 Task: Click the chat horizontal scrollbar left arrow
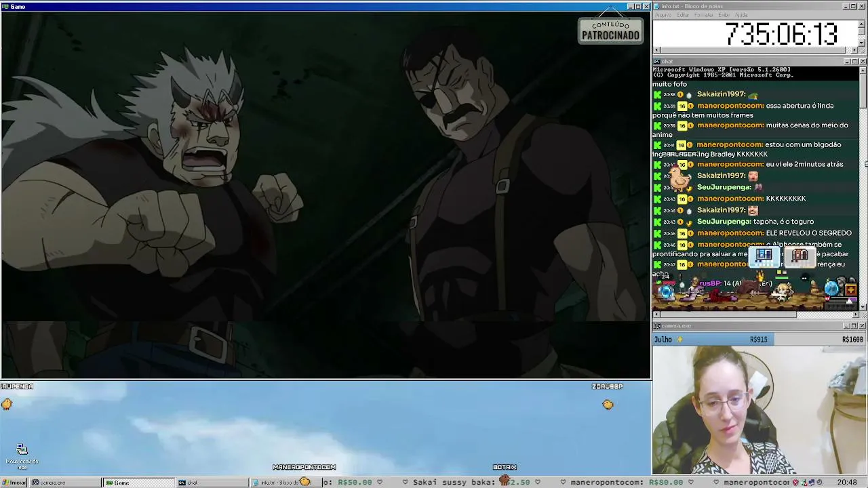[x=656, y=314]
